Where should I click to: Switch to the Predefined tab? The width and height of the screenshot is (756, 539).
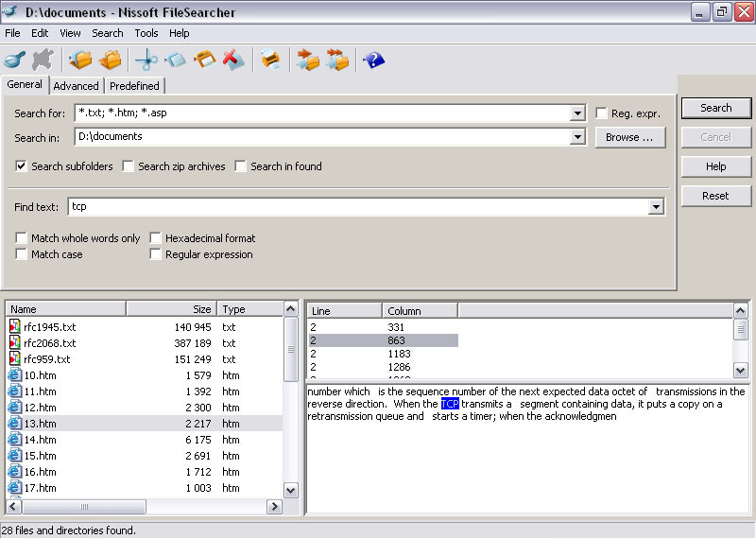pos(134,86)
